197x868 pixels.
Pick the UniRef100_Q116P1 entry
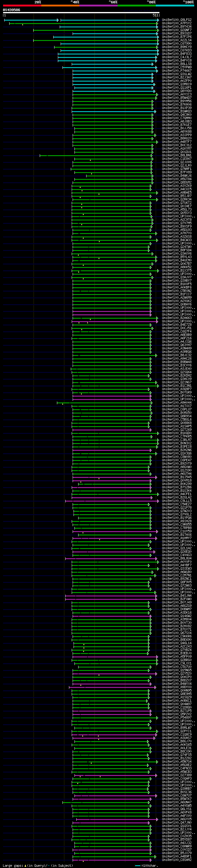coord(177,88)
